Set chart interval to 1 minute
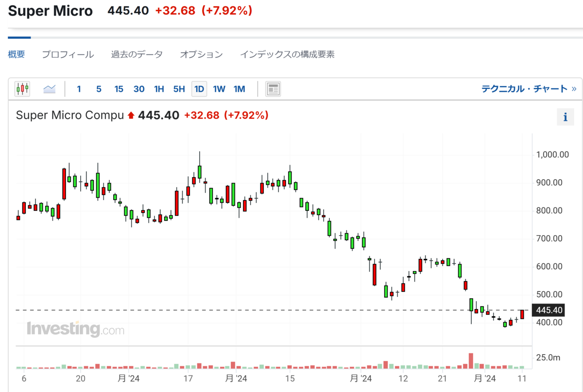The height and width of the screenshot is (392, 583). (79, 89)
